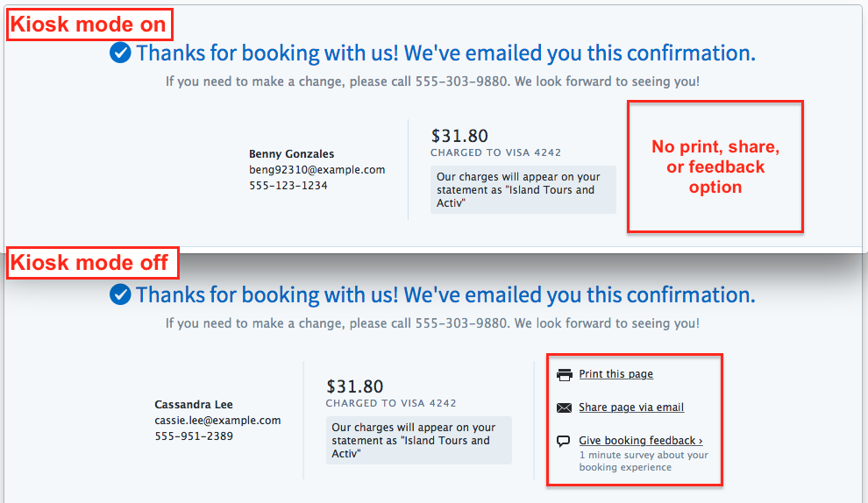Click the blue checkmark in the Kiosk mode on panel
The width and height of the screenshot is (868, 503).
[x=121, y=53]
